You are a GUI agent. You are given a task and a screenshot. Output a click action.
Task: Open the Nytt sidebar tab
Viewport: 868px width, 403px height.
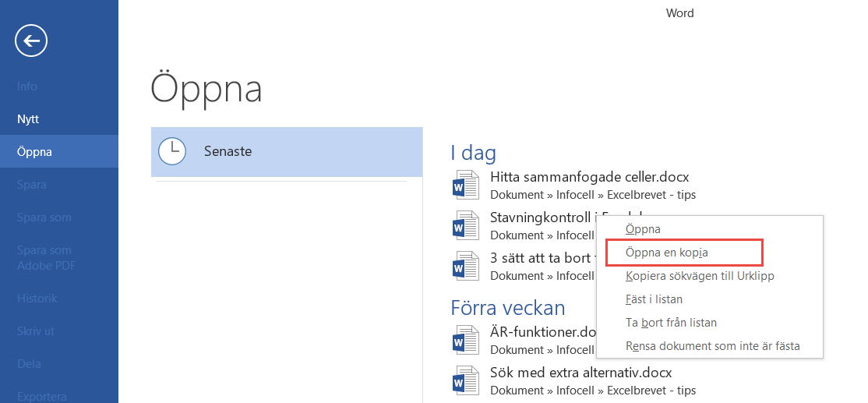click(28, 119)
